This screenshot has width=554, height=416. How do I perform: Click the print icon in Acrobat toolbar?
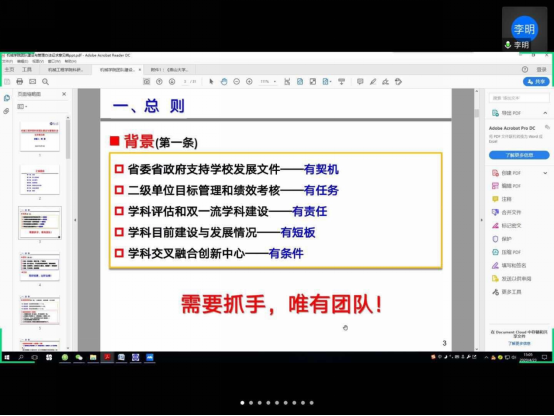[x=20, y=82]
